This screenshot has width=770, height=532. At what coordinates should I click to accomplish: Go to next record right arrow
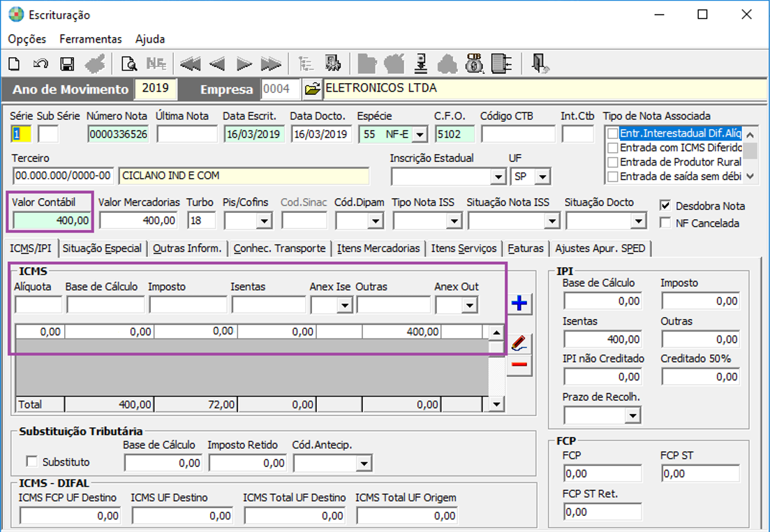tap(244, 64)
